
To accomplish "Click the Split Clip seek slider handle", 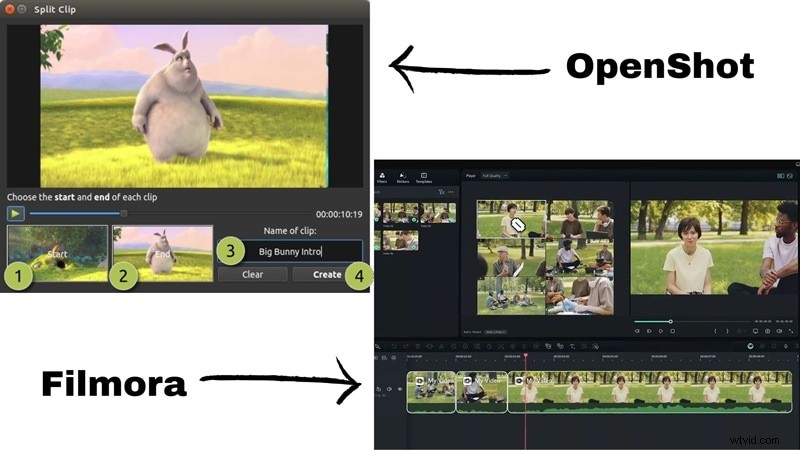I will (x=123, y=213).
